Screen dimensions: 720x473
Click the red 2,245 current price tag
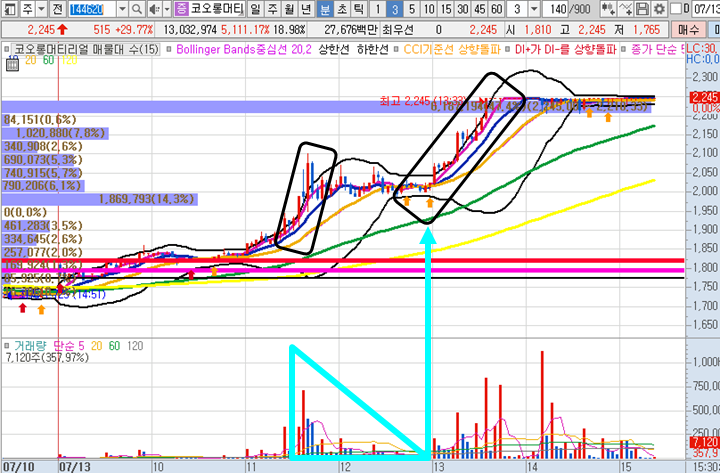point(704,97)
